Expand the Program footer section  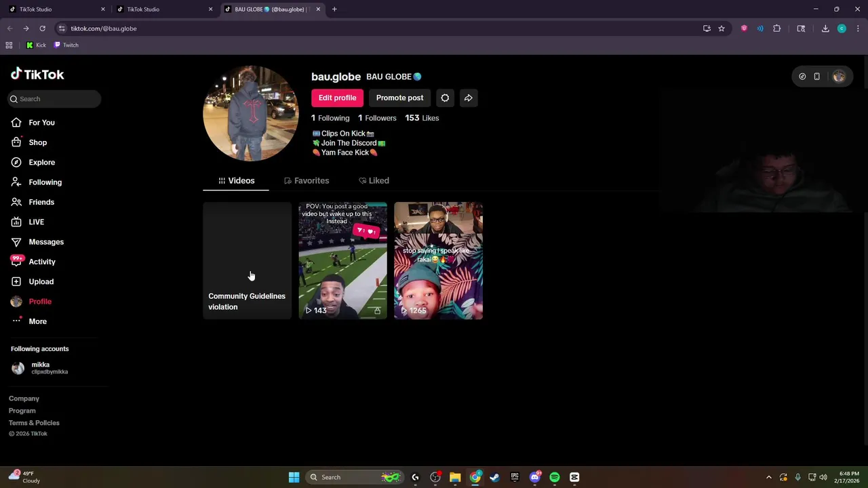tap(22, 411)
